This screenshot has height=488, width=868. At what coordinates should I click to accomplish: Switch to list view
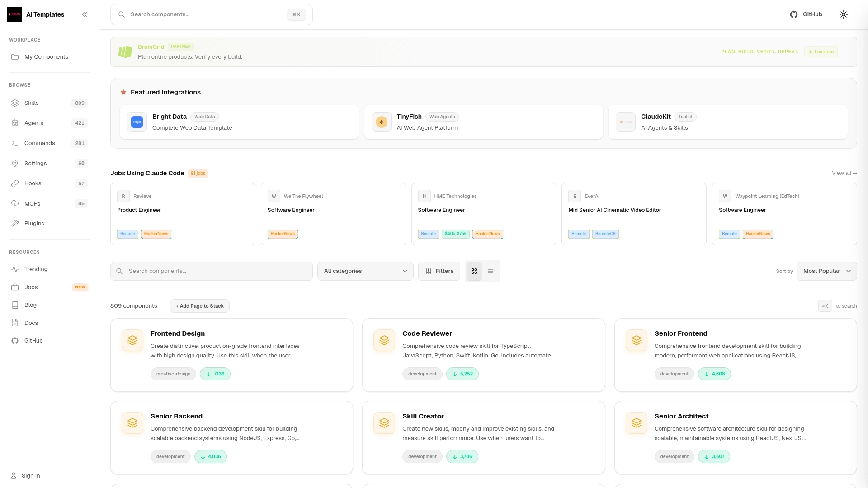pyautogui.click(x=491, y=271)
